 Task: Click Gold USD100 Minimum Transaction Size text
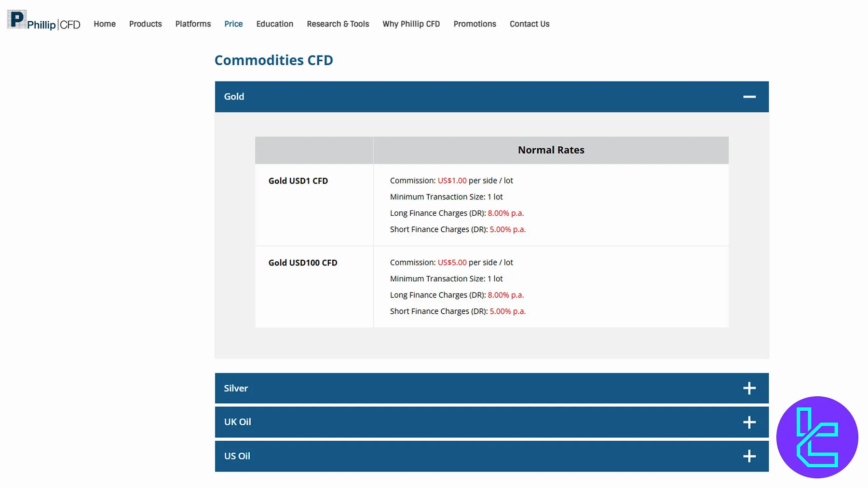click(x=447, y=279)
